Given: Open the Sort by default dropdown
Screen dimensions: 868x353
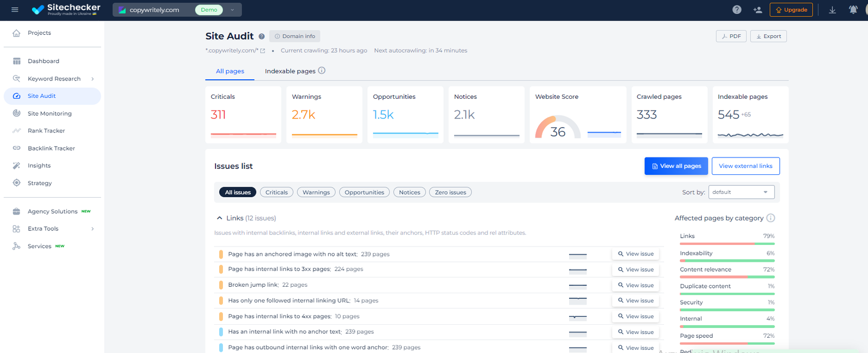Looking at the screenshot, I should pyautogui.click(x=741, y=192).
